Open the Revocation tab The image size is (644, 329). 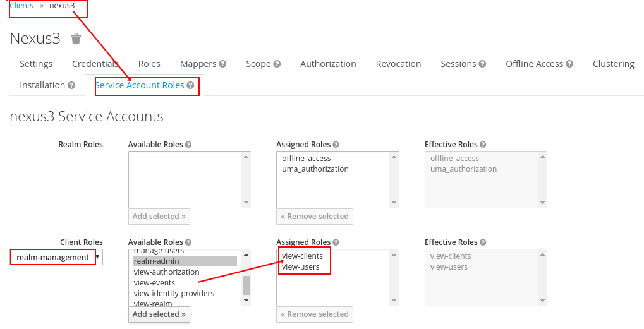pos(398,64)
